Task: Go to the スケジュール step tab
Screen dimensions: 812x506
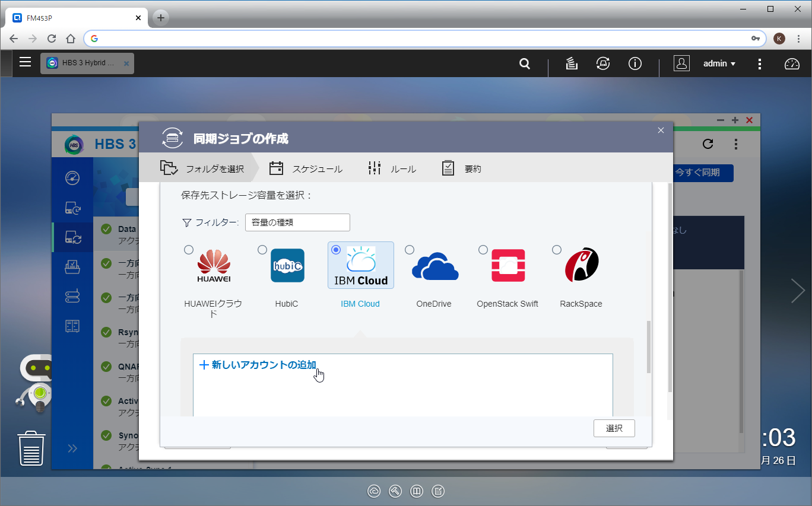Action: click(306, 169)
